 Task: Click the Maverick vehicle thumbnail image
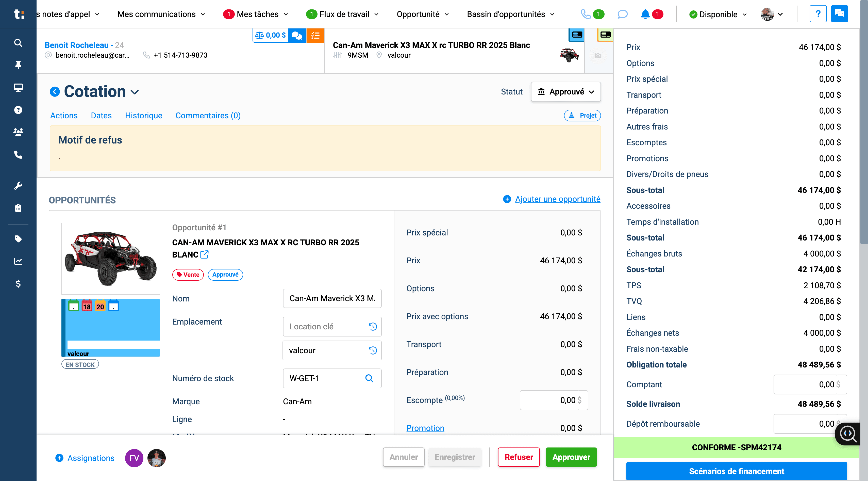[x=110, y=258]
